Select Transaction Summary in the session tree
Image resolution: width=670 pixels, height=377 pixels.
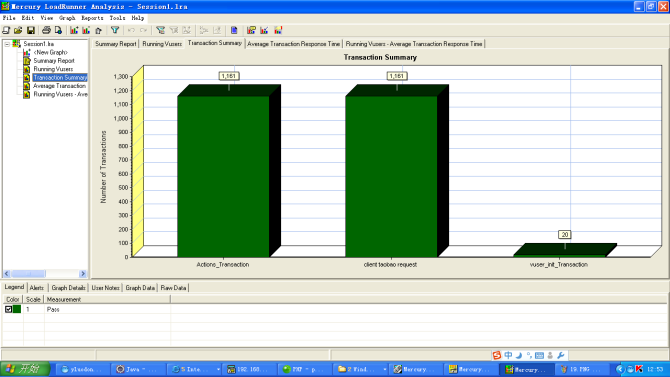tap(60, 77)
